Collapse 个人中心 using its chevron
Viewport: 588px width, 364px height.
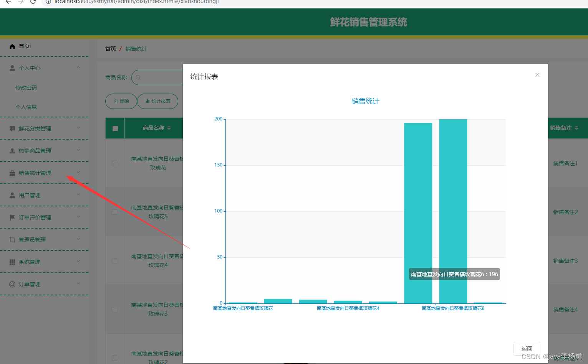(78, 68)
